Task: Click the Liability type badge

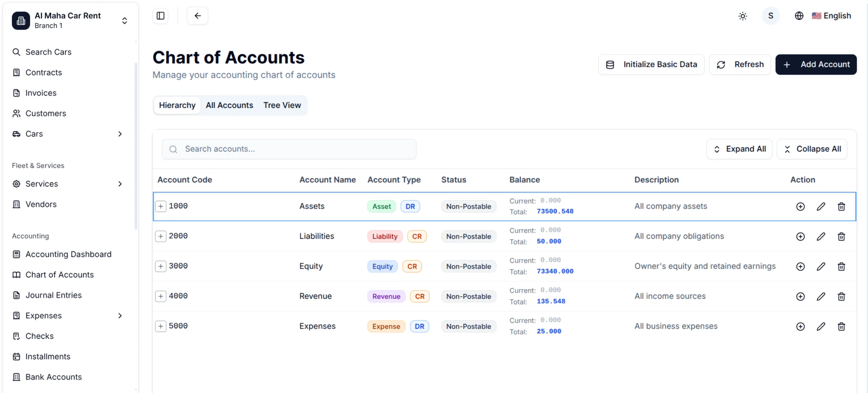Action: 385,236
